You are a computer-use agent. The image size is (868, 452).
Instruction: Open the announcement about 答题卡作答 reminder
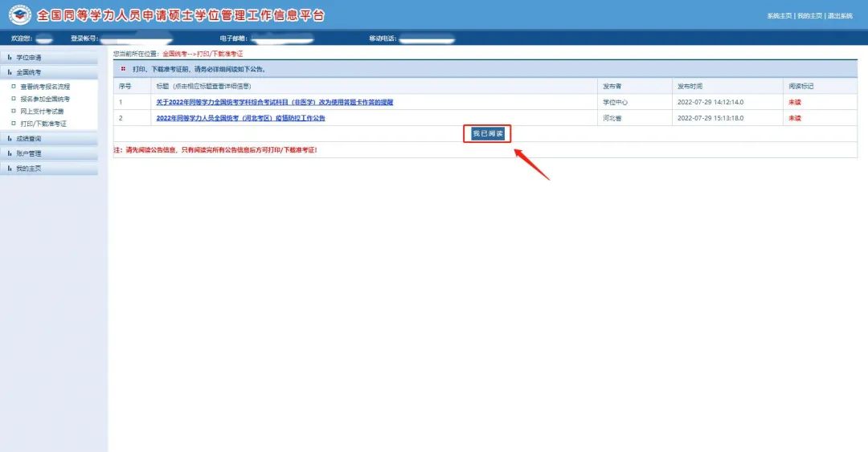[x=274, y=103]
